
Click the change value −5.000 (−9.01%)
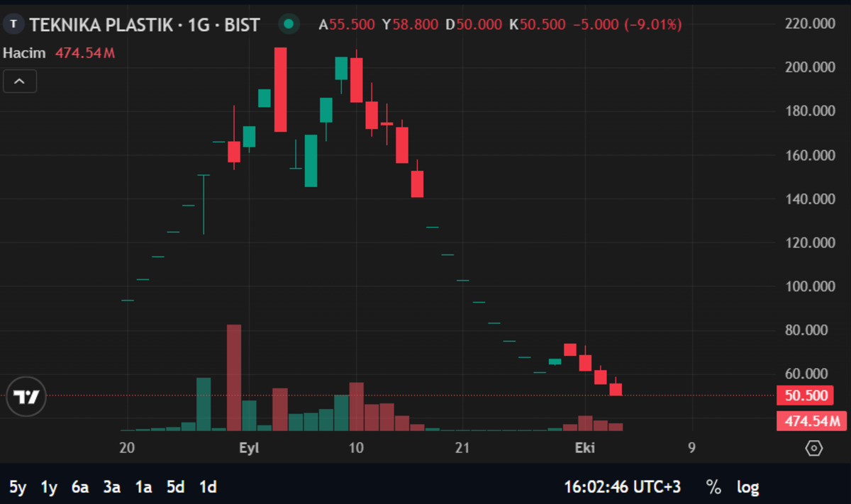(x=627, y=24)
